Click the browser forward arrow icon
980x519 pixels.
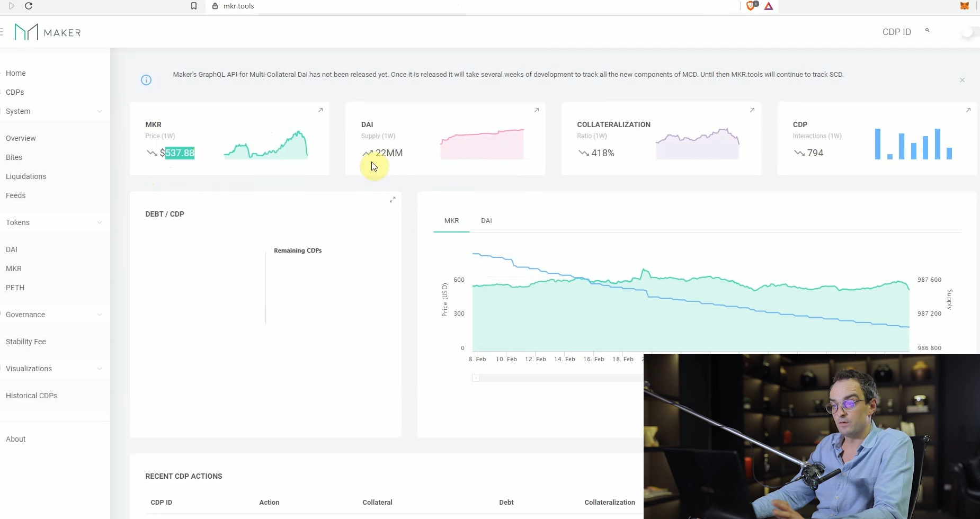tap(11, 6)
